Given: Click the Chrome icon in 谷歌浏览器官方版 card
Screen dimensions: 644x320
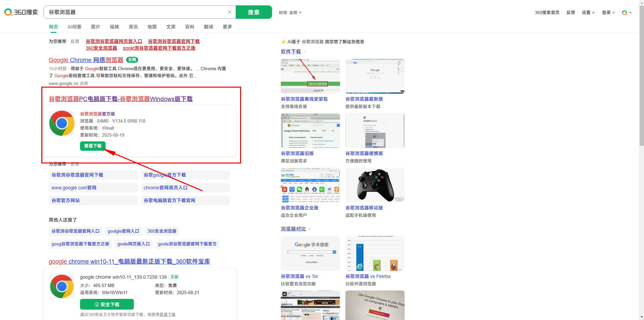Looking at the screenshot, I should click(62, 123).
